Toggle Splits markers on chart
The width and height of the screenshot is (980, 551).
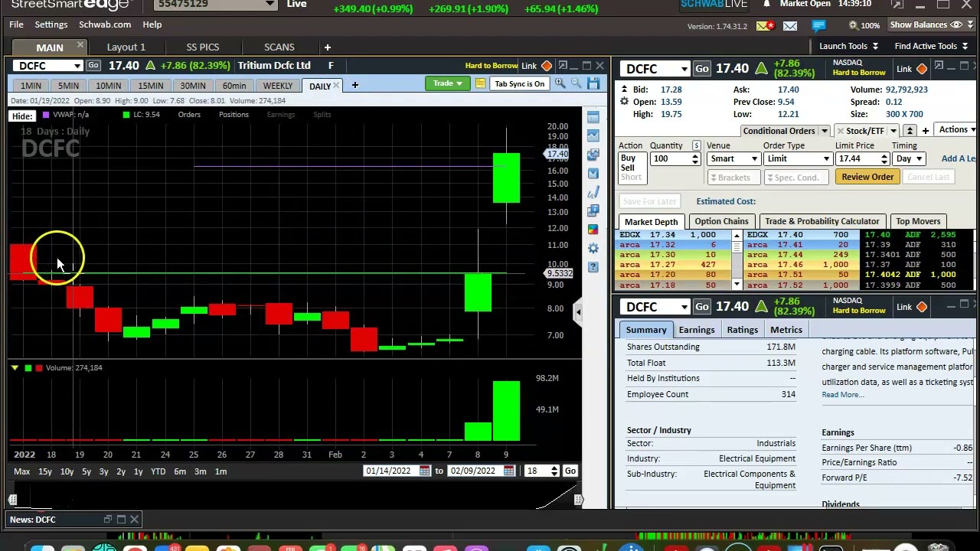coord(322,115)
